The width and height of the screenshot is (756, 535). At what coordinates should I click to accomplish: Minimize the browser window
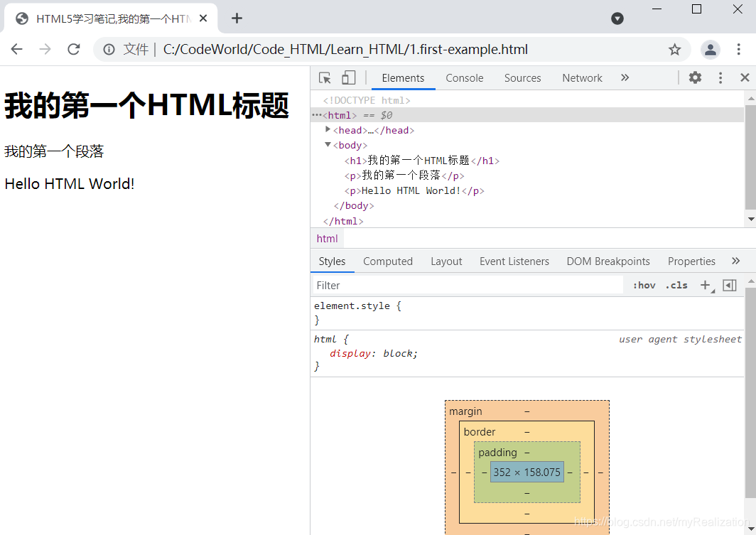point(657,9)
